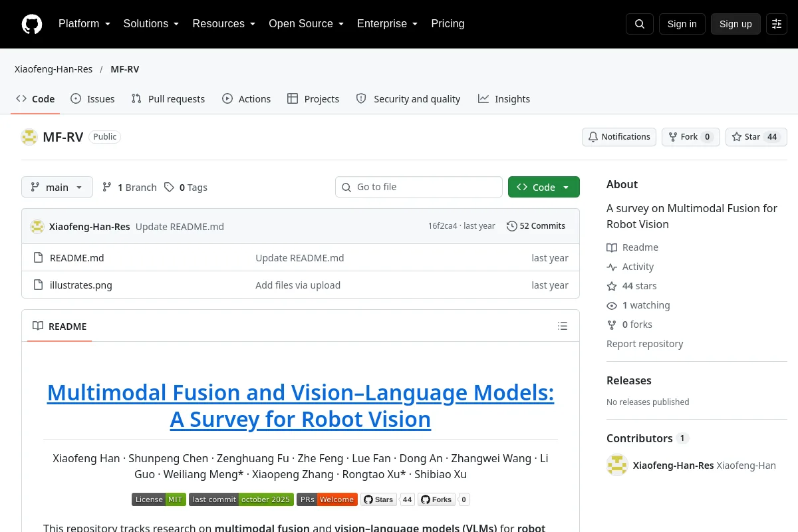Select the README tab above the readme content
This screenshot has width=798, height=532.
pyautogui.click(x=60, y=326)
